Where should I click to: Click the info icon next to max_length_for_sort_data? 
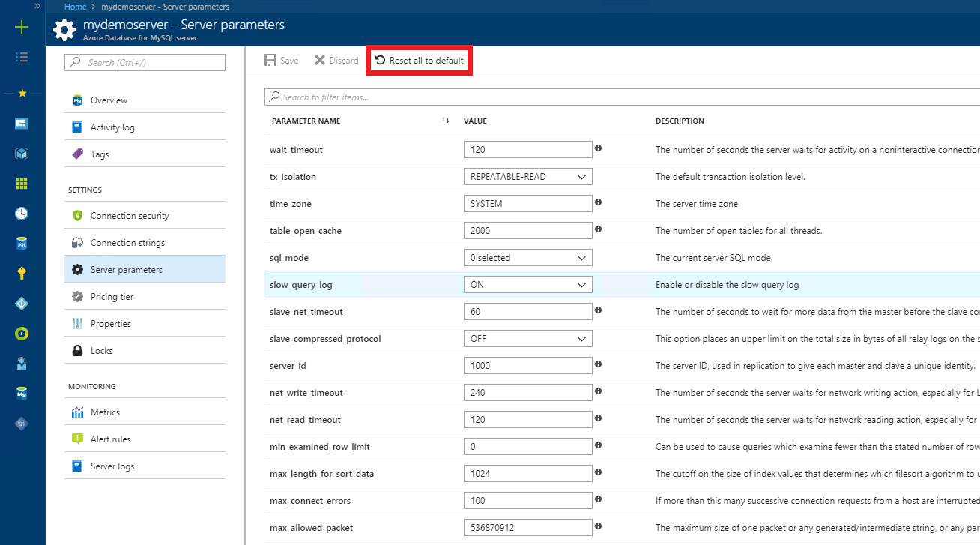tap(599, 472)
